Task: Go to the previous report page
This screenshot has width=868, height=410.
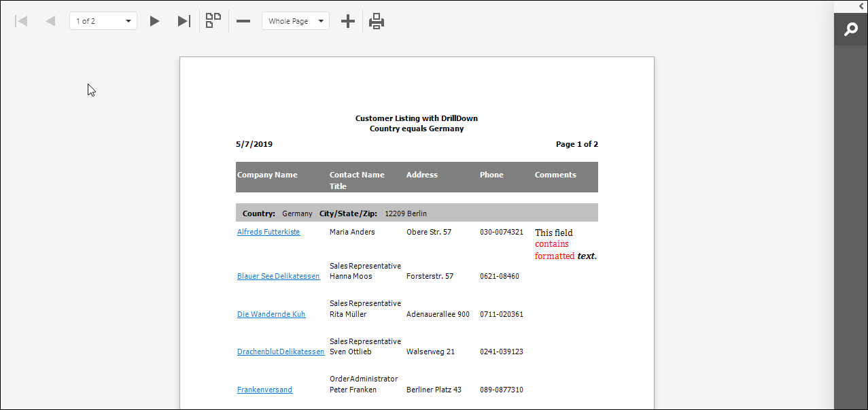Action: [x=50, y=21]
